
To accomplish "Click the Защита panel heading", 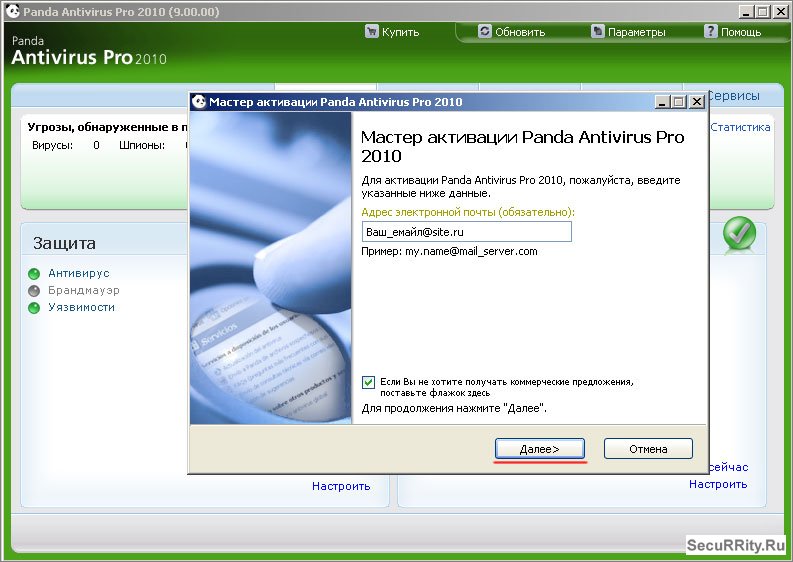I will (64, 243).
